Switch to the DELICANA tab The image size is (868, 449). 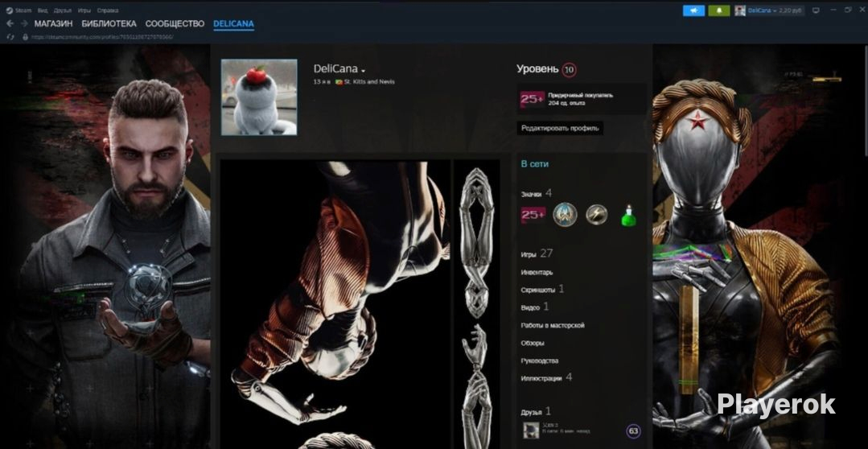[233, 24]
